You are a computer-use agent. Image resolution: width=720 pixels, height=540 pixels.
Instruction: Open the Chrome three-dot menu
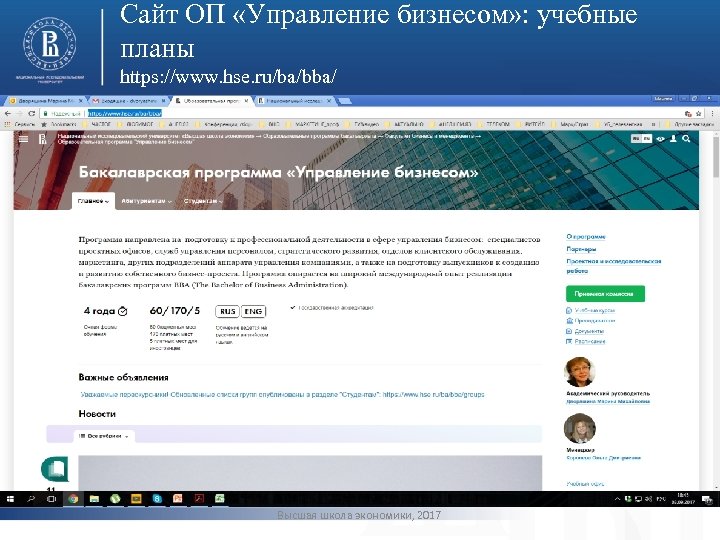pos(712,113)
